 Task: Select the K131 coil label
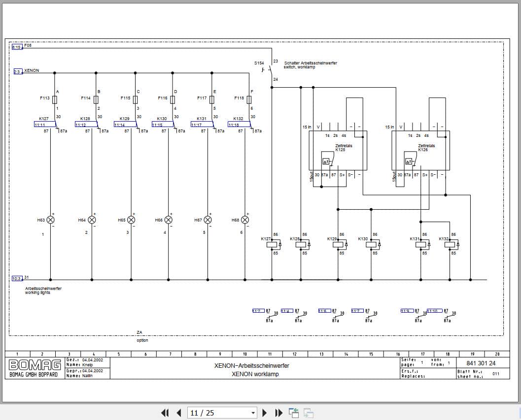(x=415, y=239)
